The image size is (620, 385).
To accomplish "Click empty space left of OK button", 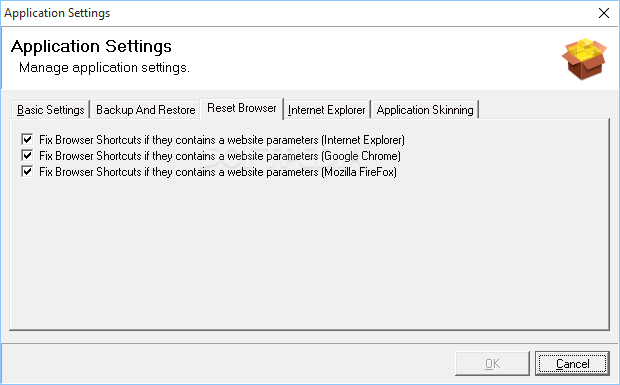I will 227,363.
